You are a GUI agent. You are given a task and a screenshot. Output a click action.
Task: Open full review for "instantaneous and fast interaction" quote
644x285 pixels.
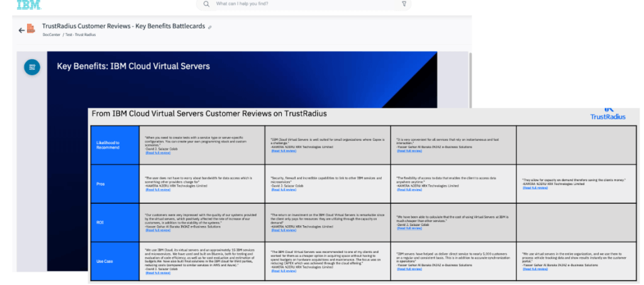409,151
